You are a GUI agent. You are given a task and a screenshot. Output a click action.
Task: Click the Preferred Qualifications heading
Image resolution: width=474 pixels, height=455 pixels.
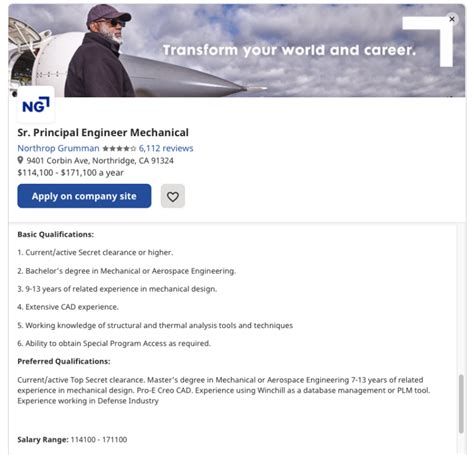64,361
